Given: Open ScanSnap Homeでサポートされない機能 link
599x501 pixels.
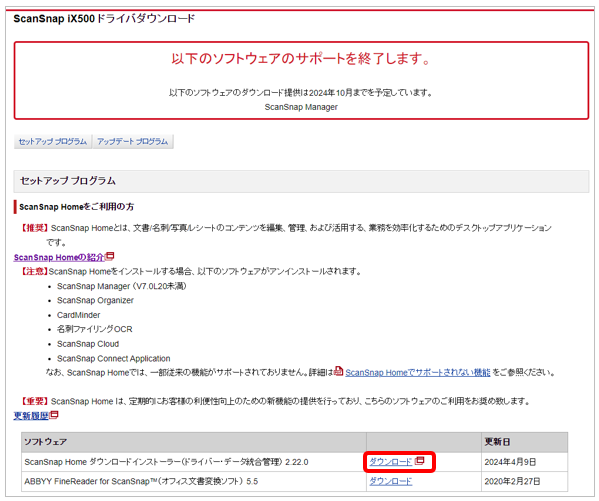Looking at the screenshot, I should pyautogui.click(x=418, y=372).
